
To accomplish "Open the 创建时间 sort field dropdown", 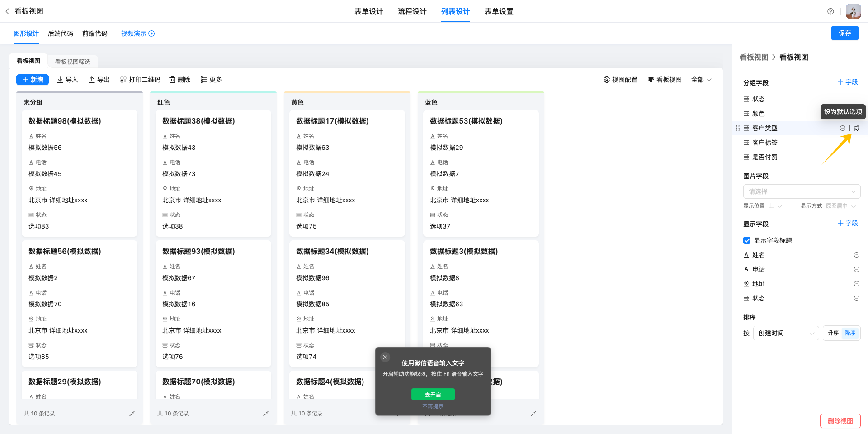I will pyautogui.click(x=786, y=333).
